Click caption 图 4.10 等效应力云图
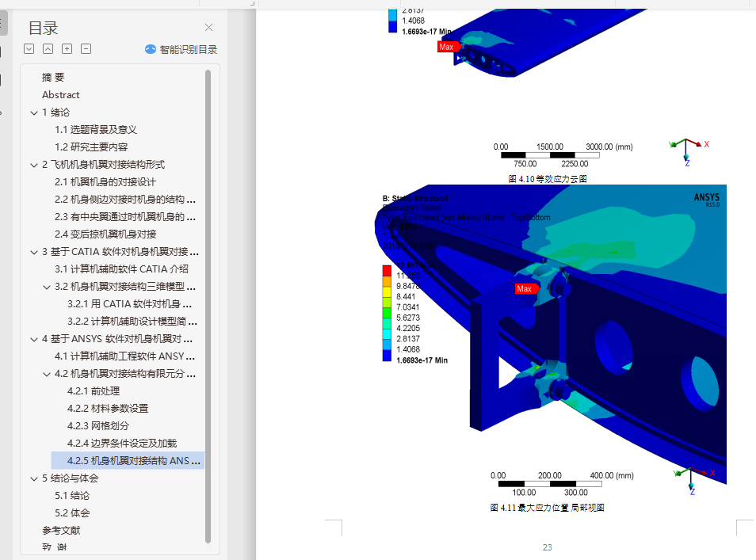 (x=548, y=179)
